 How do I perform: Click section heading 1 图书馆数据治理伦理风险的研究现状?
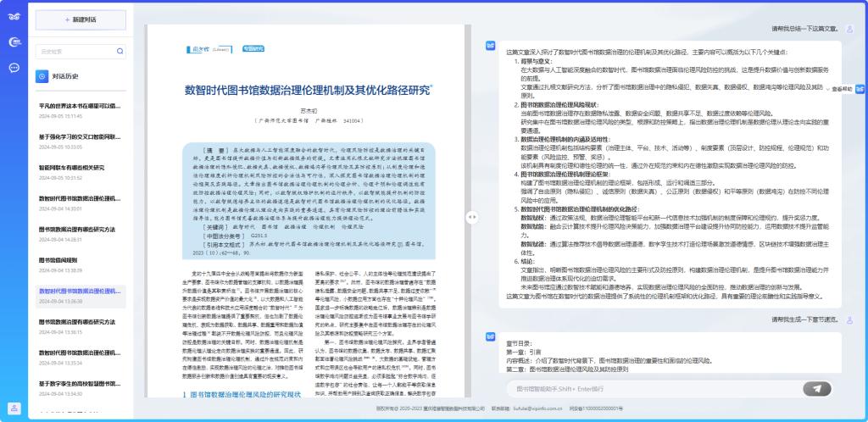click(x=242, y=394)
